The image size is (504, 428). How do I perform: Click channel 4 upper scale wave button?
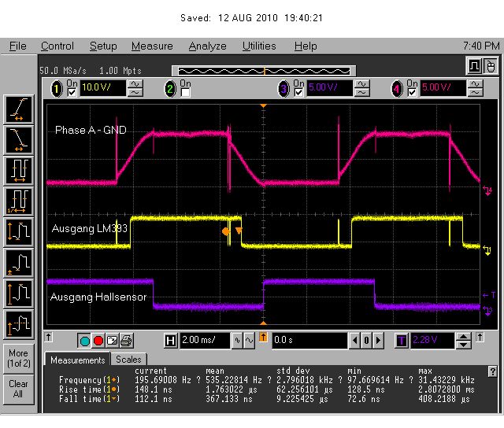(476, 84)
